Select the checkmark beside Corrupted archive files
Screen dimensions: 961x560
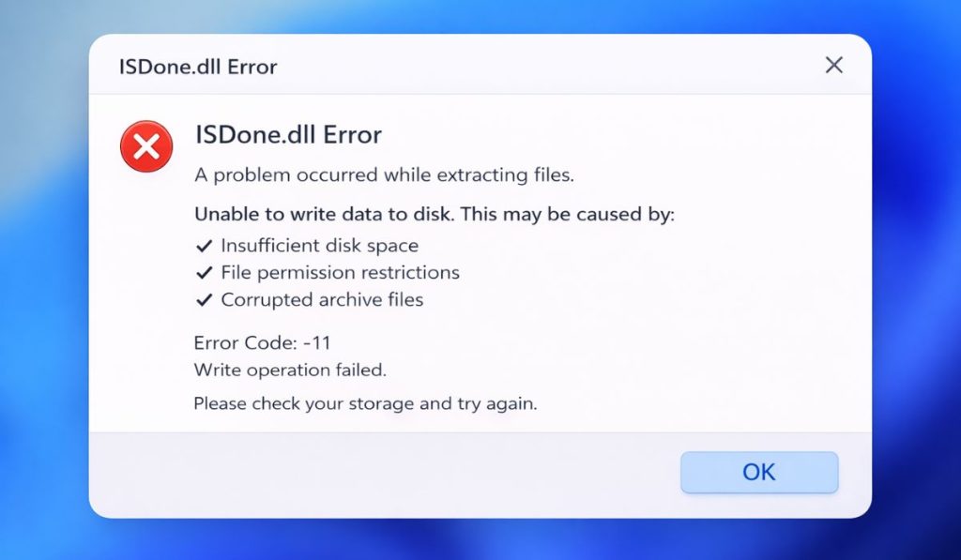(x=203, y=299)
